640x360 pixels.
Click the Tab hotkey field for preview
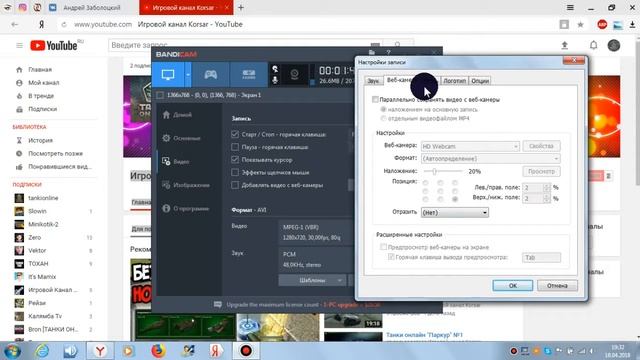(541, 257)
